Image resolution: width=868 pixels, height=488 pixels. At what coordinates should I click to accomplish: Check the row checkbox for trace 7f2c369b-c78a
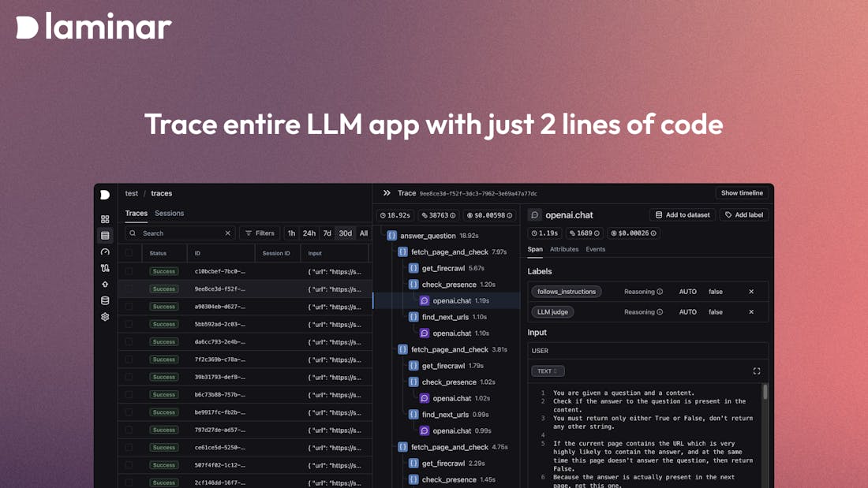point(129,359)
